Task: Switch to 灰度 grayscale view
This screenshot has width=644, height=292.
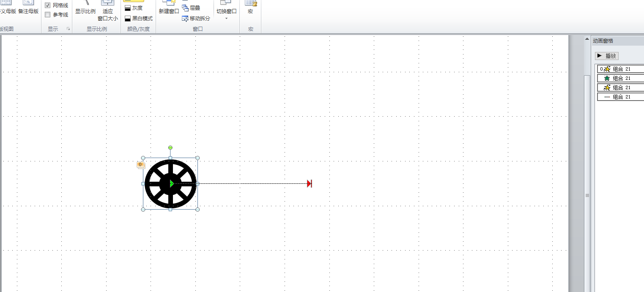Action: [x=134, y=8]
